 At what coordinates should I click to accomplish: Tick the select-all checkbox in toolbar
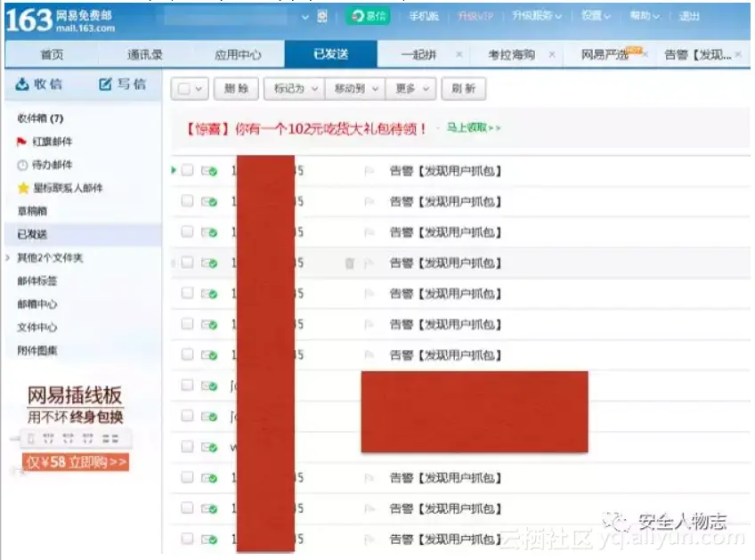(183, 89)
